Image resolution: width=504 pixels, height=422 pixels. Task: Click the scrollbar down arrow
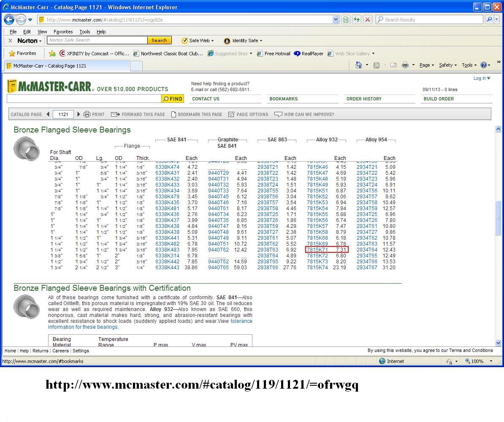pos(498,343)
